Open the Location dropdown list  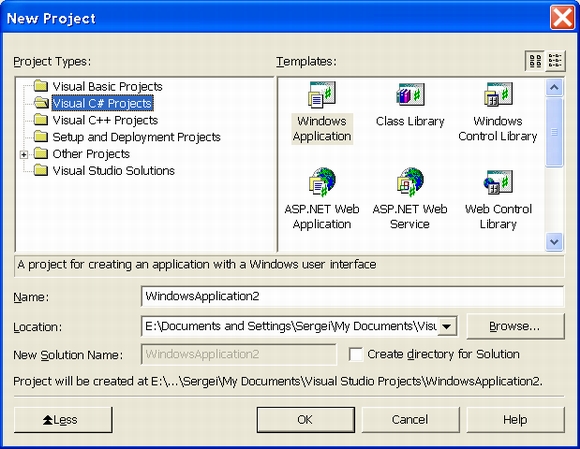[447, 327]
